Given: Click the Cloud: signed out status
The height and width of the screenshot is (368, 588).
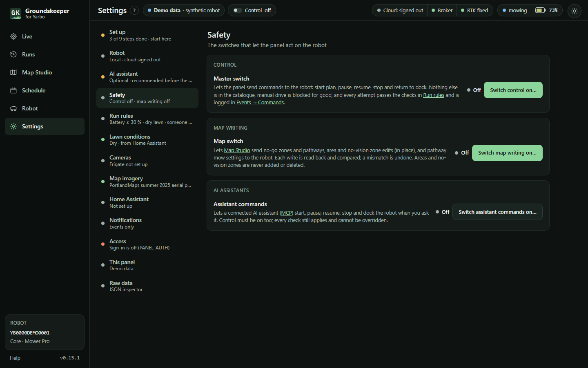Looking at the screenshot, I should tap(400, 10).
